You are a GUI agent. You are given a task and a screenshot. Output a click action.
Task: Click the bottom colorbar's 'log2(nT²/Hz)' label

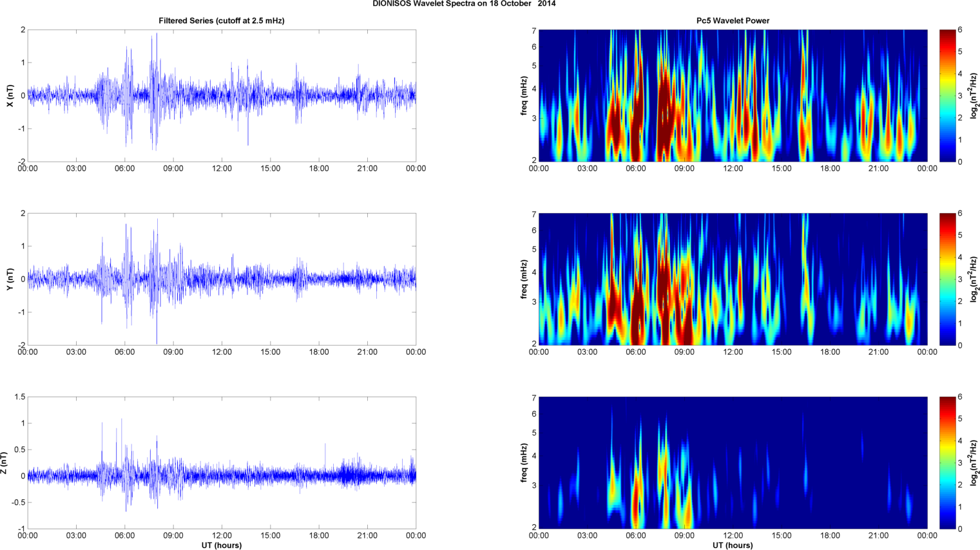[975, 463]
